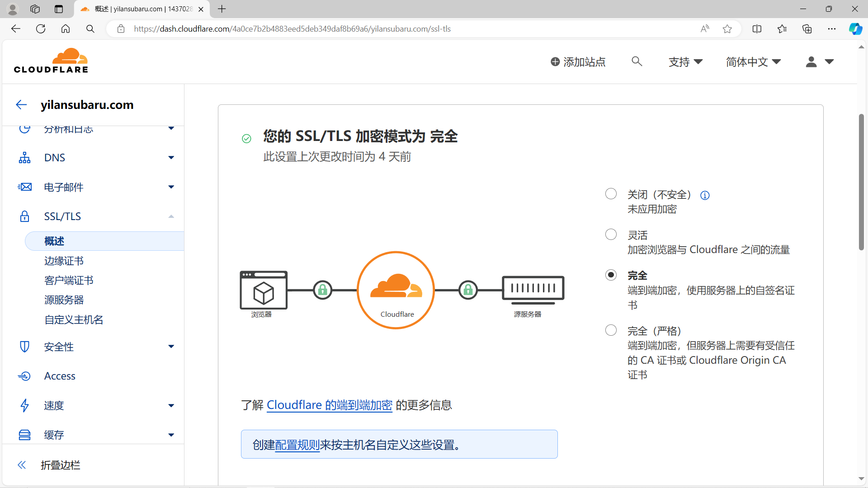868x488 pixels.
Task: Click the speed lightning bolt icon
Action: tap(24, 405)
